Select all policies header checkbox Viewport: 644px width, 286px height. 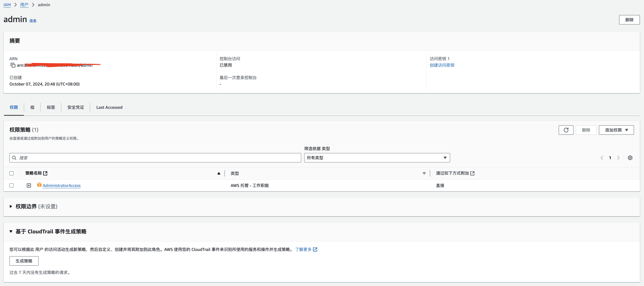tap(11, 173)
